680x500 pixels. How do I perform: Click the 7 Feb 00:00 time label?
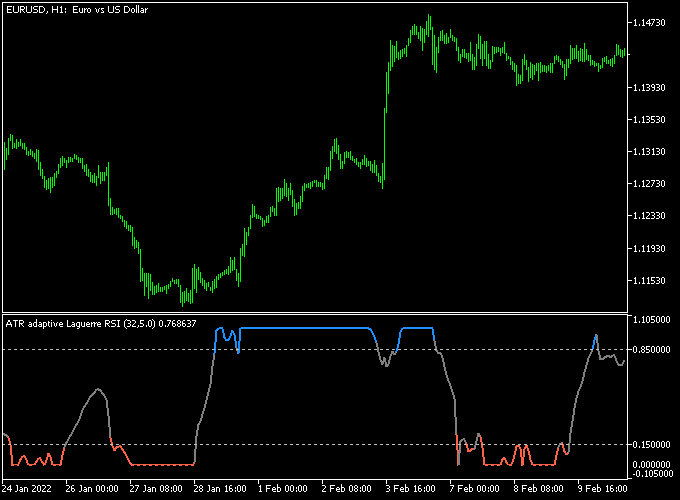pos(474,489)
